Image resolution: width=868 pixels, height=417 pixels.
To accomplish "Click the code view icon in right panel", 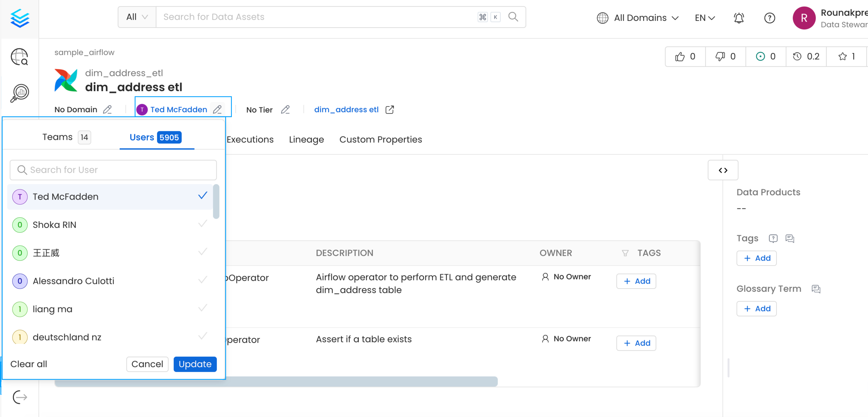I will tap(723, 170).
